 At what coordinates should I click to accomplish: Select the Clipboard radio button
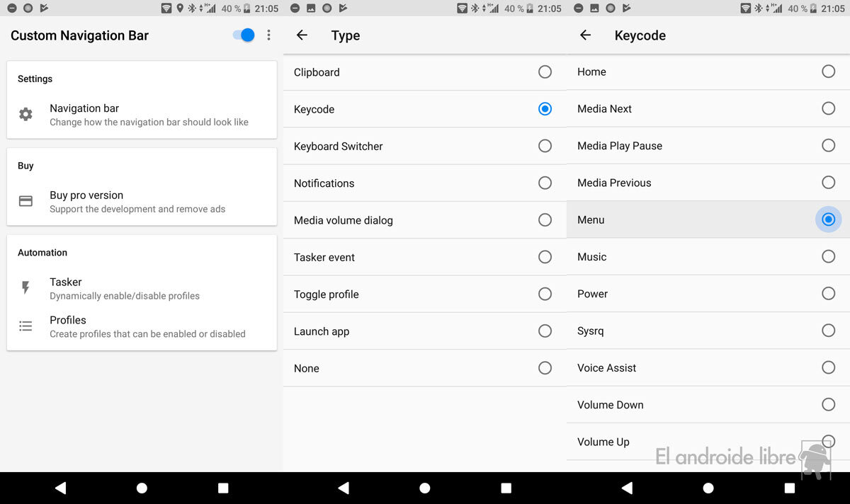[x=545, y=72]
